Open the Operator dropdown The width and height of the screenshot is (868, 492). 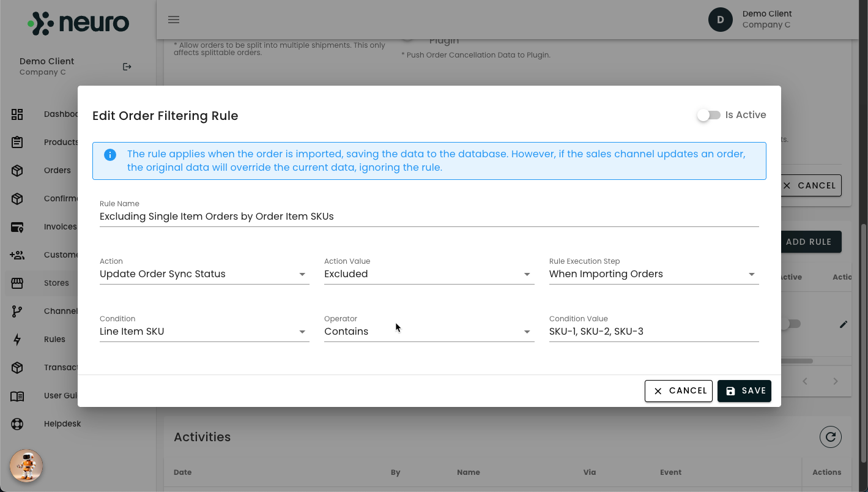[x=429, y=332]
